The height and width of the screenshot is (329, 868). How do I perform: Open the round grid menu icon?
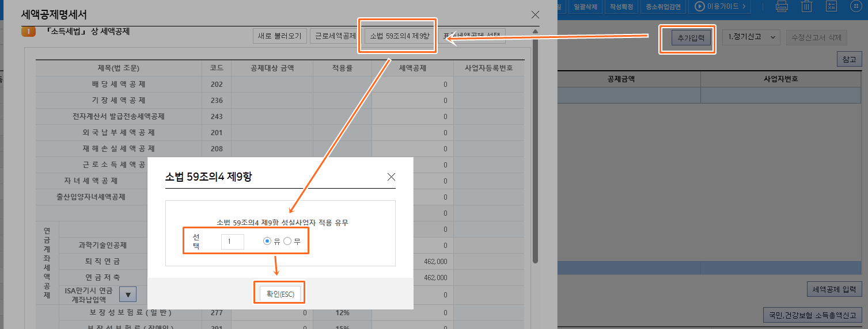856,6
